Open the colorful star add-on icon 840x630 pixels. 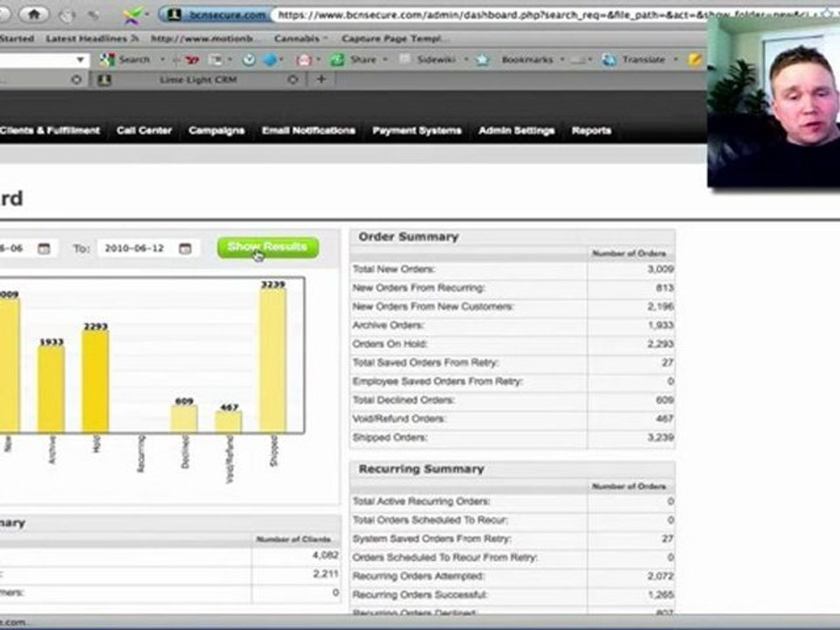click(132, 16)
